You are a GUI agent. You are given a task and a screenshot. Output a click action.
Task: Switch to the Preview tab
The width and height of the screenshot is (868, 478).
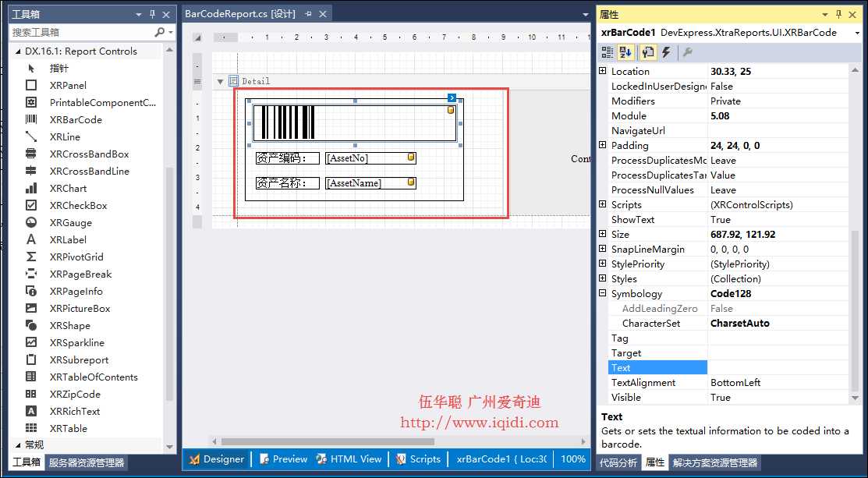click(x=283, y=459)
